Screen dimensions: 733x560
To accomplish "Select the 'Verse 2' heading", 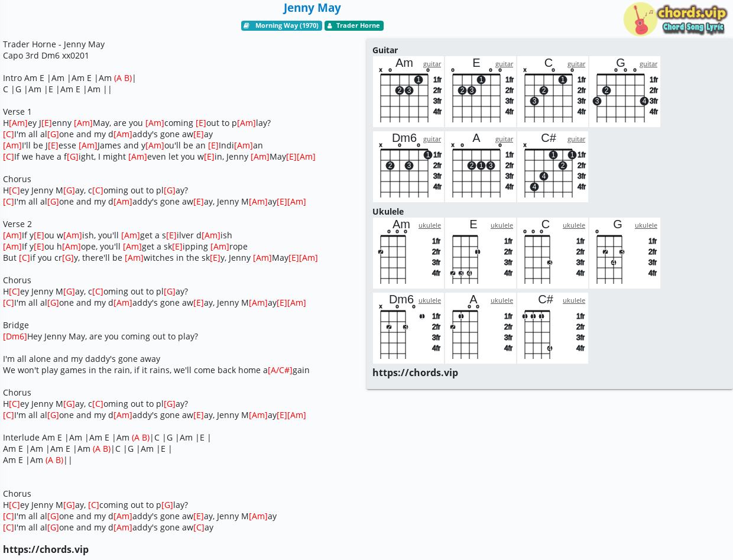I will (17, 224).
